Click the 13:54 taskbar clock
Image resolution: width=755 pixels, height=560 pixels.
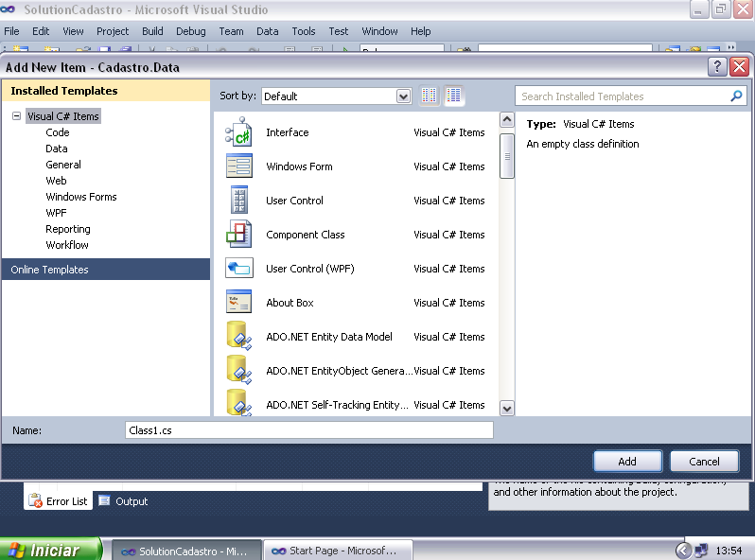click(729, 550)
